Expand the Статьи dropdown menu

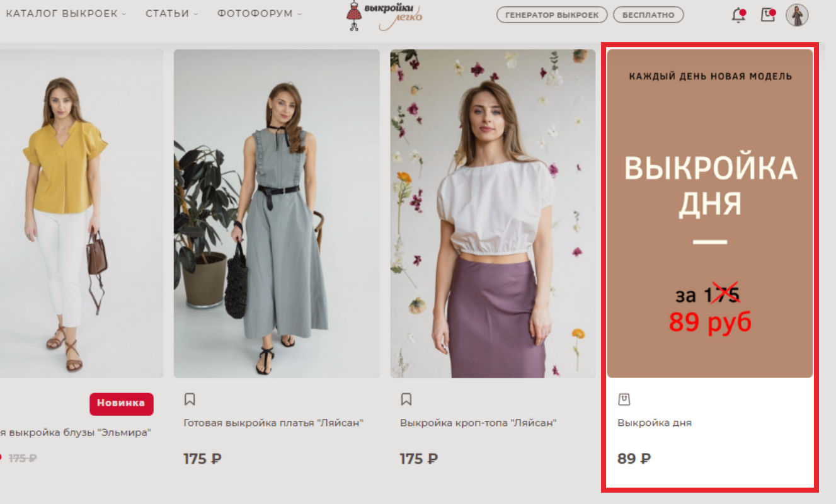[x=171, y=14]
